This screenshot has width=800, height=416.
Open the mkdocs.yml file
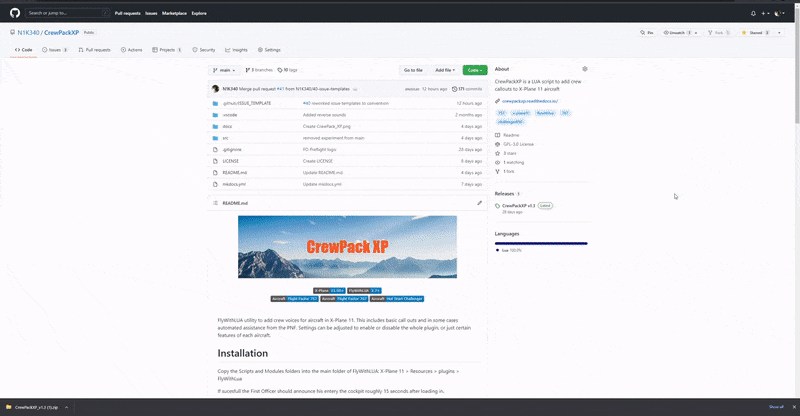pos(234,184)
